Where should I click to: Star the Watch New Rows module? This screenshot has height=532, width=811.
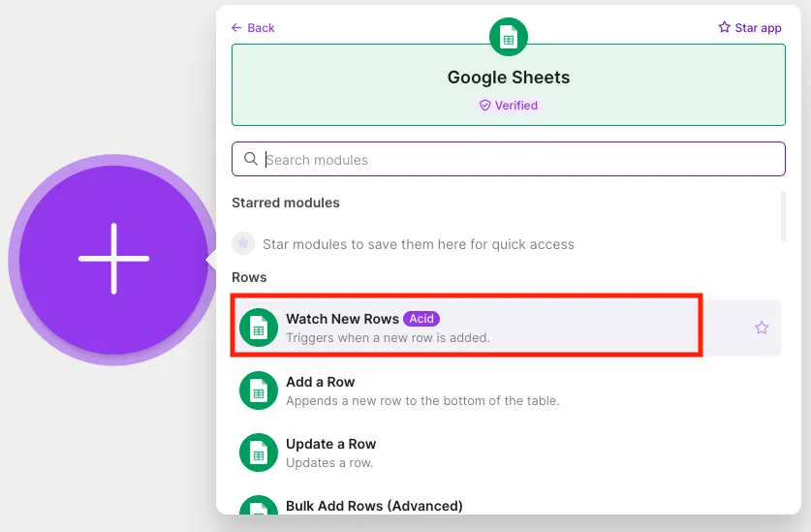[762, 328]
